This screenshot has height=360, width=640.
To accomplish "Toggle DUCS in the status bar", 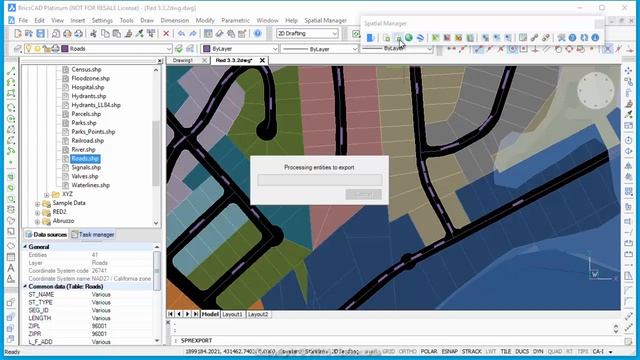I will click(522, 351).
